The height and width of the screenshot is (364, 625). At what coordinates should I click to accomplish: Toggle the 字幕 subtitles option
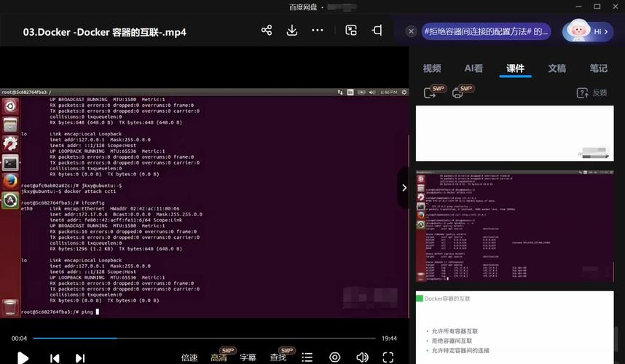pyautogui.click(x=248, y=357)
